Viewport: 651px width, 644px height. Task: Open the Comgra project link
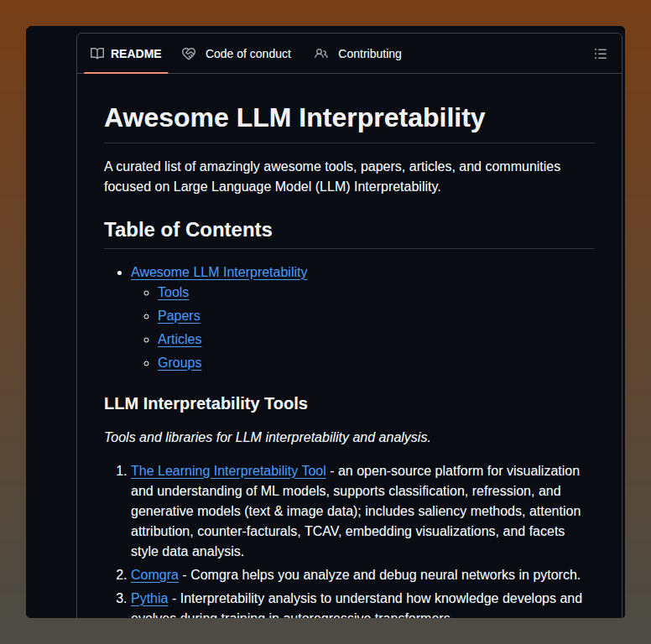(x=154, y=575)
